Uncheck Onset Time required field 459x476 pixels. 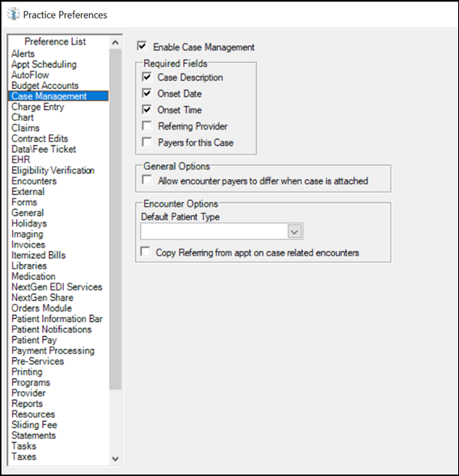[x=147, y=109]
